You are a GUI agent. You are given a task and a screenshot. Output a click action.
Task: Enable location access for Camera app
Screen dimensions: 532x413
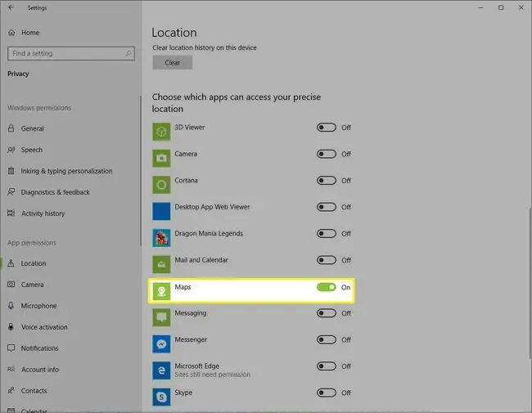tap(327, 154)
